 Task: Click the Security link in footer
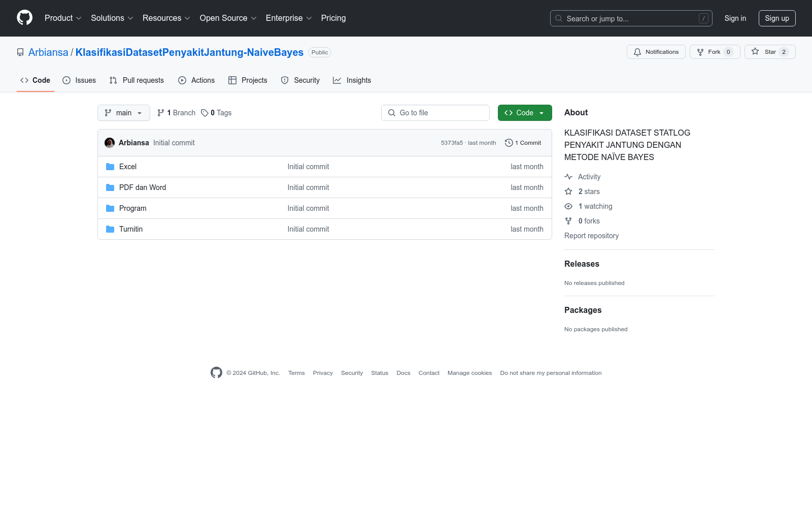[x=352, y=373]
